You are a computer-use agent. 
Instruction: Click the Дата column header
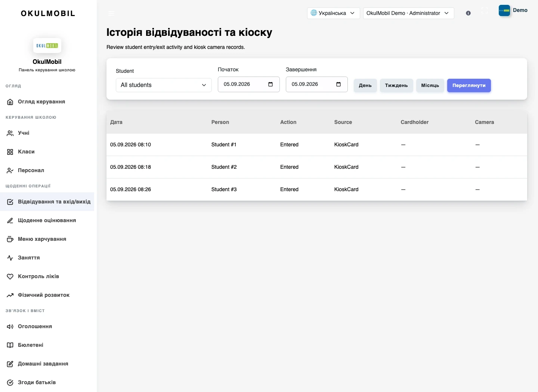pyautogui.click(x=116, y=122)
